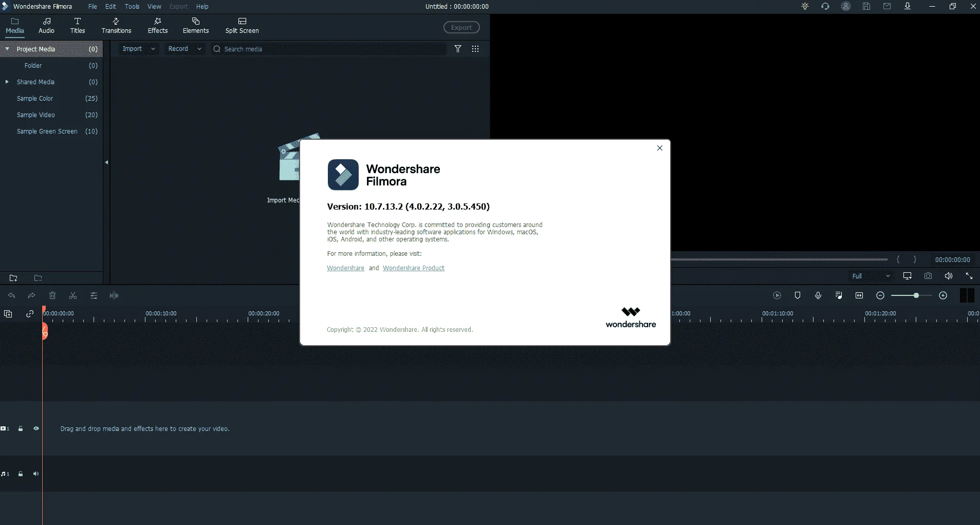This screenshot has width=980, height=525.
Task: Click the Filmora logo in About dialog
Action: point(343,175)
